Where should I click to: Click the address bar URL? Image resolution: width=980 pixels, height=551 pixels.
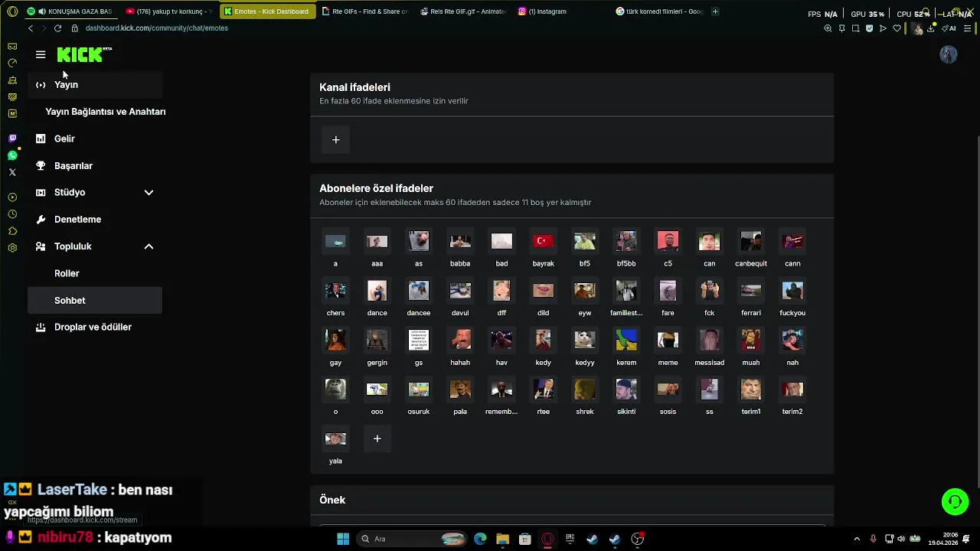pyautogui.click(x=156, y=28)
